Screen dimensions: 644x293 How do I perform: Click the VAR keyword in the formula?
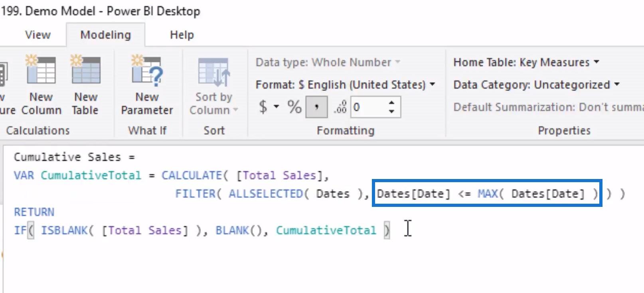pyautogui.click(x=24, y=175)
